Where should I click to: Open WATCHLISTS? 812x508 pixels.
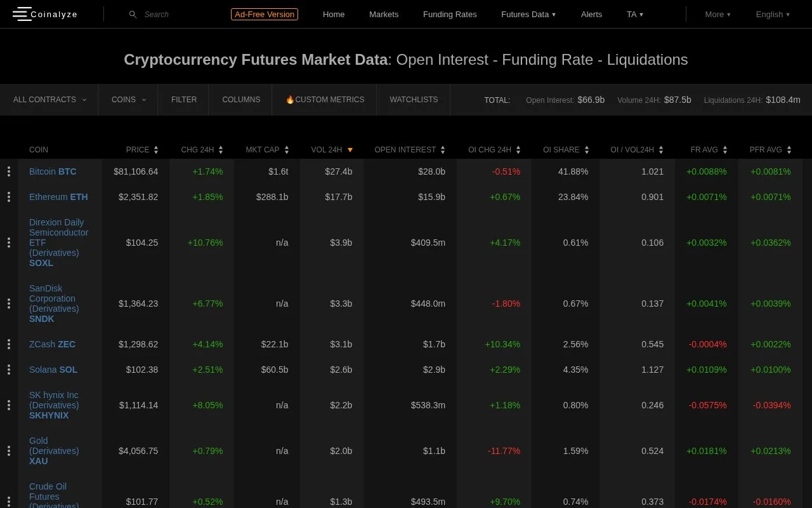point(414,100)
